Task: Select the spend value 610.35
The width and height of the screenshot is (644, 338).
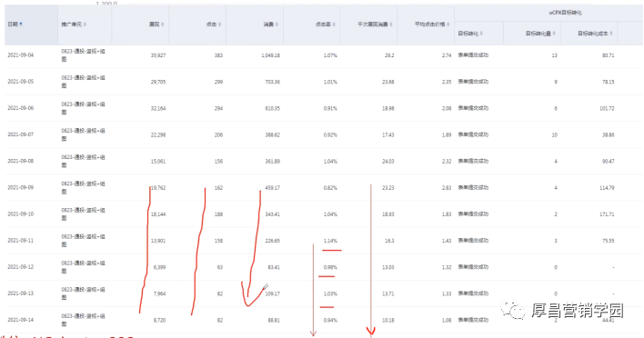Action: click(273, 108)
